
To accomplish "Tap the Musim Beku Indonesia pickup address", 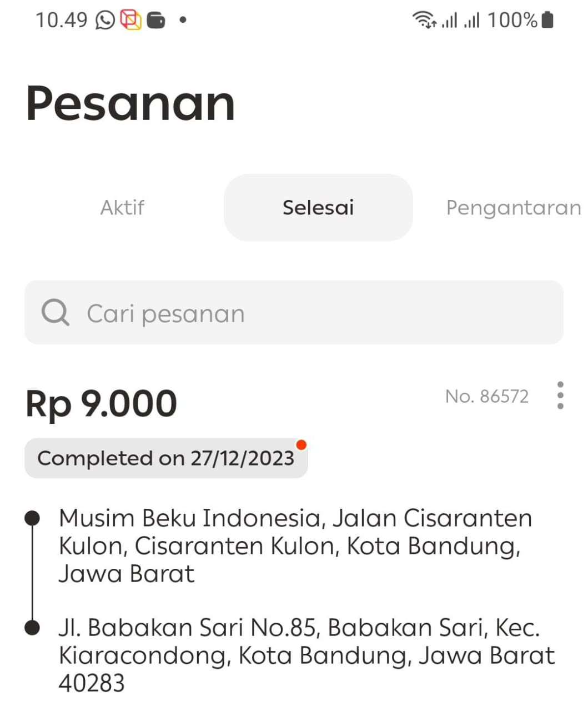I will 294,545.
